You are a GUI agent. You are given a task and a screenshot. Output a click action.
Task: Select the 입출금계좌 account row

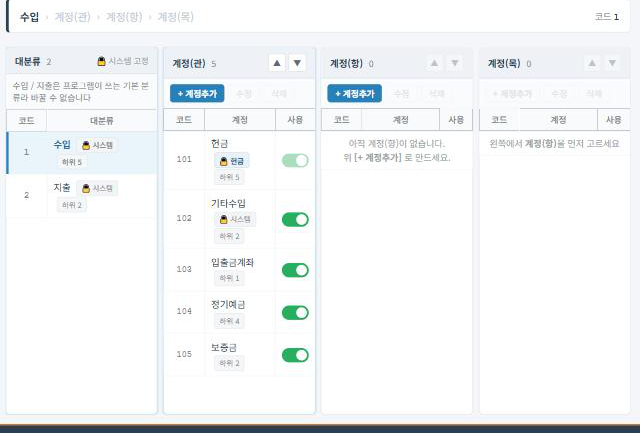[x=240, y=270]
